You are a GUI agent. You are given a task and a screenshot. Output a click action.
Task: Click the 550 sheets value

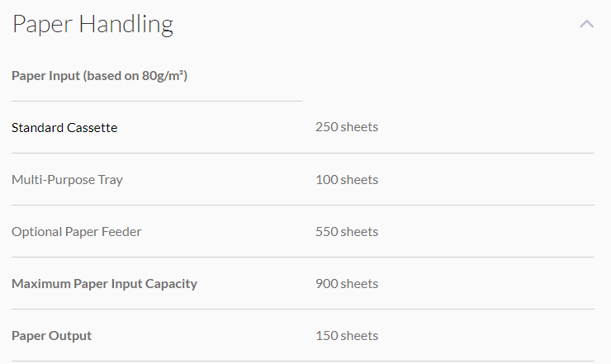(x=347, y=232)
